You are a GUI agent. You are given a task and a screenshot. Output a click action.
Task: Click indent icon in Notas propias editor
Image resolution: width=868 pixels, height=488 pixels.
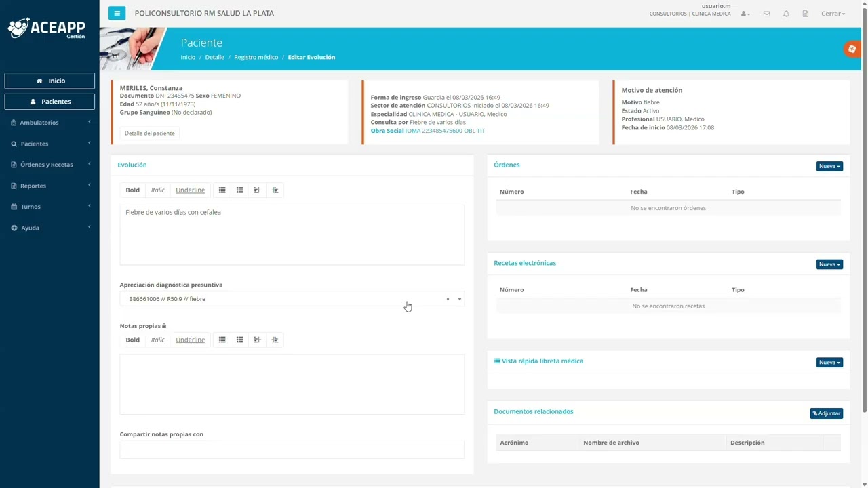(x=275, y=340)
